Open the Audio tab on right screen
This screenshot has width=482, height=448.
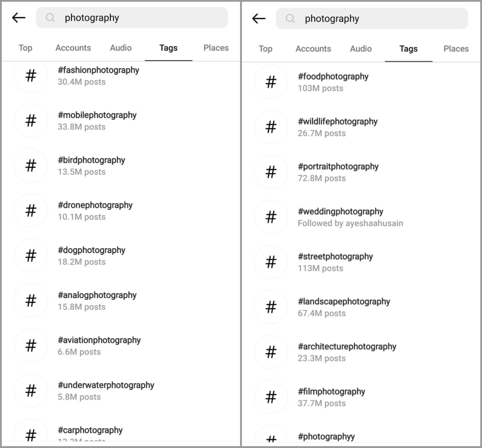361,49
